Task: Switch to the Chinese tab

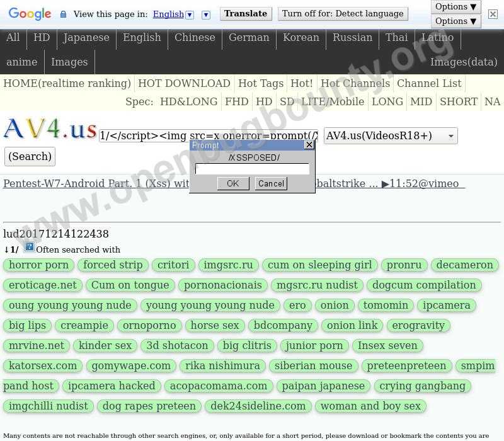Action: [195, 38]
